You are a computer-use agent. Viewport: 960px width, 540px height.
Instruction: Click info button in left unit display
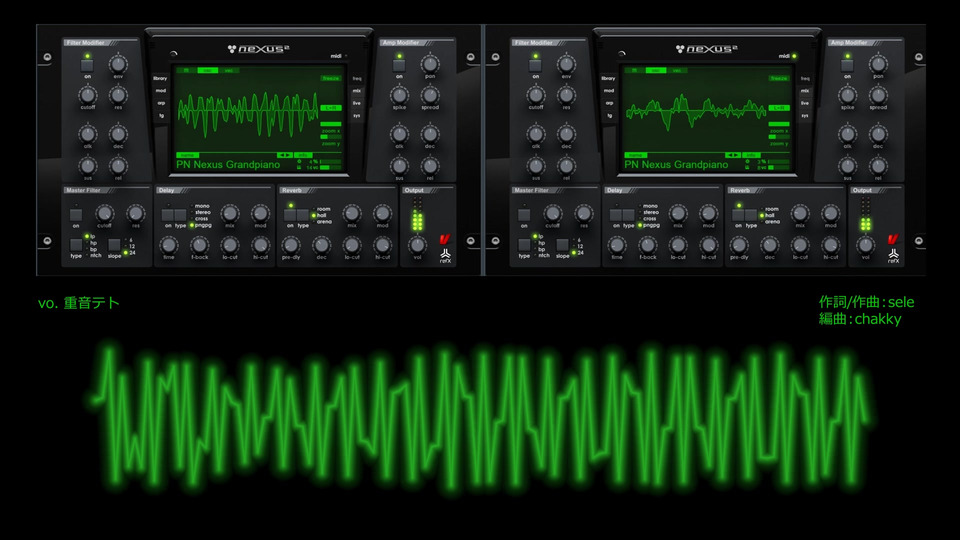(x=302, y=156)
